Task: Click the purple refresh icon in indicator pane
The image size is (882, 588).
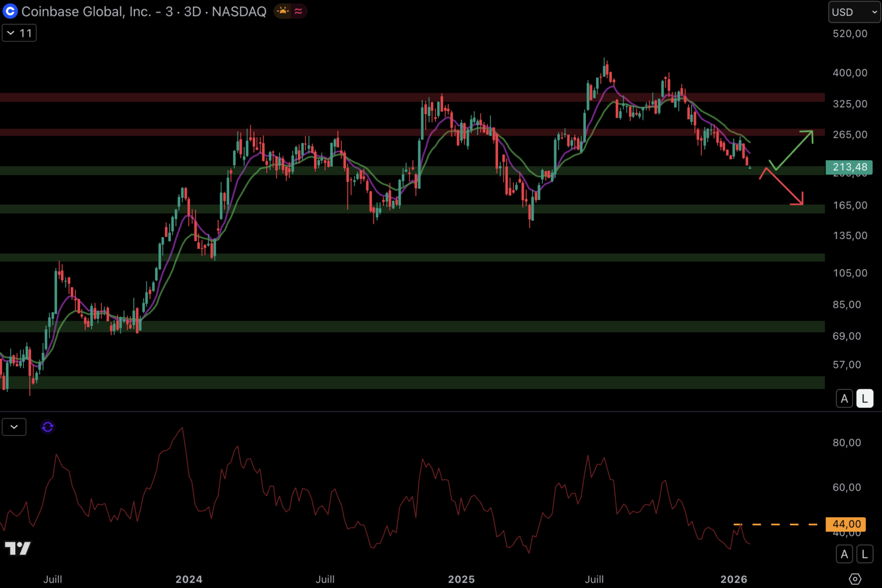Action: click(x=47, y=427)
